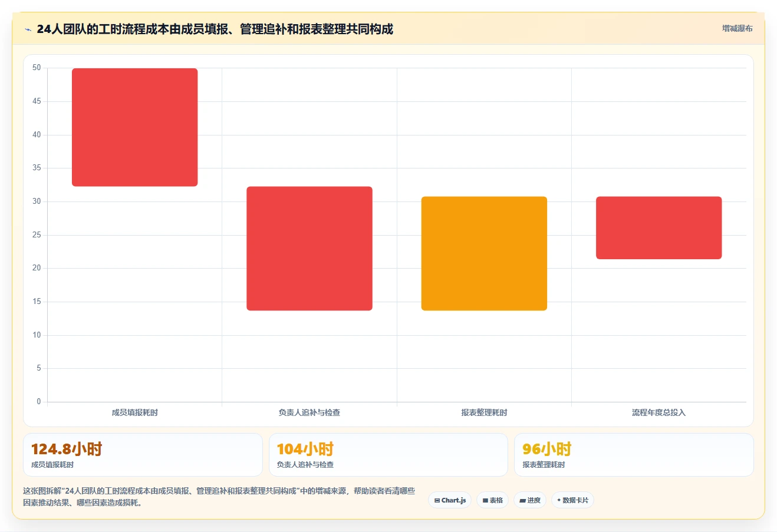Screen dimensions: 777x532
Task: Click the 表格 chip
Action: pyautogui.click(x=493, y=500)
